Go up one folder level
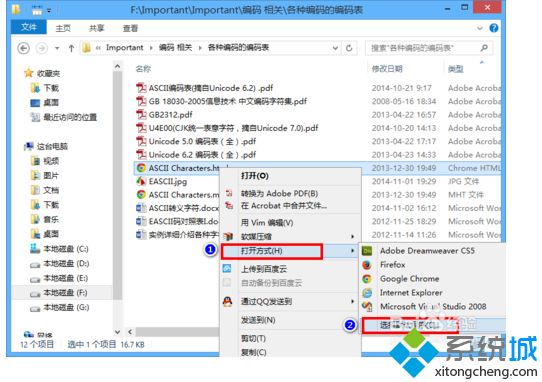 71,48
